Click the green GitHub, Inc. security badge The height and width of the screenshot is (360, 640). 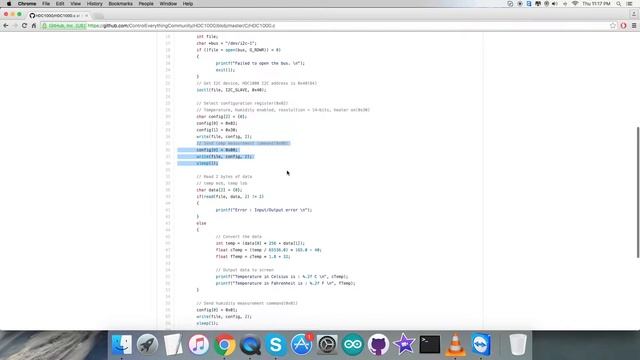64,26
